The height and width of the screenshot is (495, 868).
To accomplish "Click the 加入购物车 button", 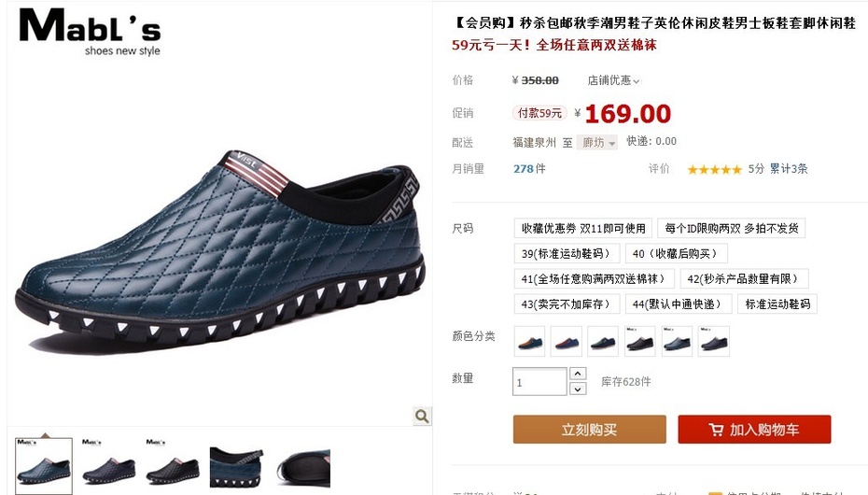I will point(754,429).
